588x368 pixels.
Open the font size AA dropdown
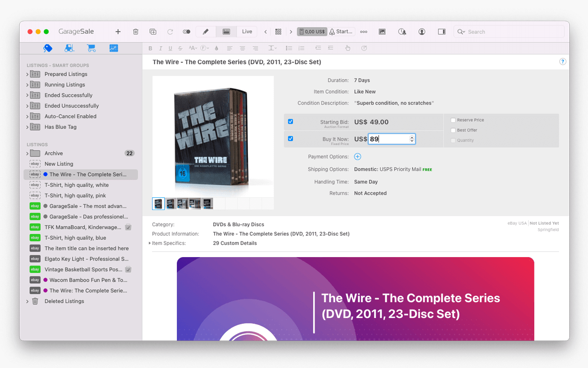pos(193,48)
